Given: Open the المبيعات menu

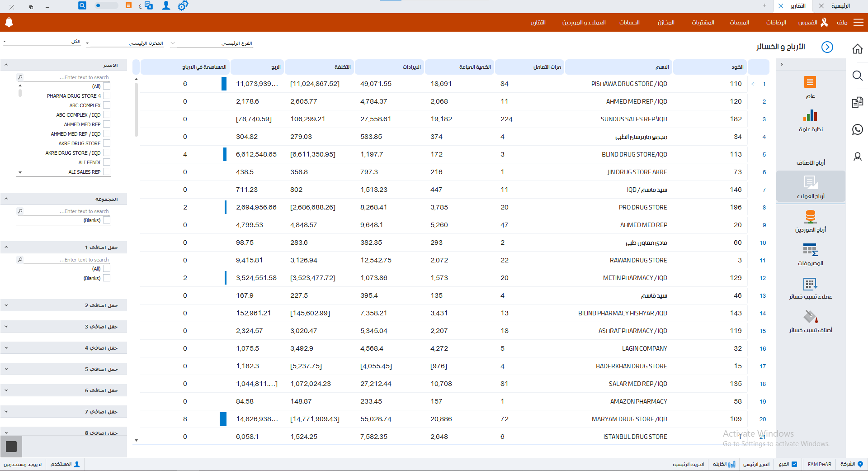Looking at the screenshot, I should (739, 23).
